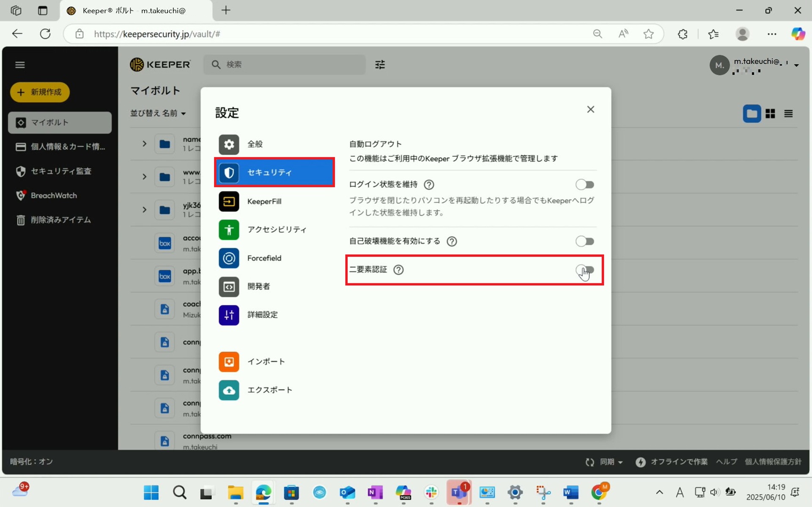Click the 新規作成 button

coord(40,92)
